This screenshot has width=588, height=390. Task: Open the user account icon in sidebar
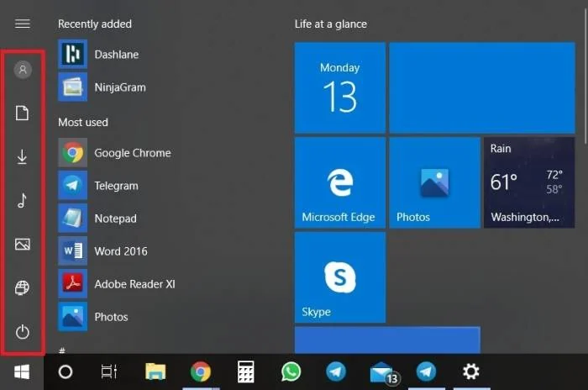[x=23, y=70]
